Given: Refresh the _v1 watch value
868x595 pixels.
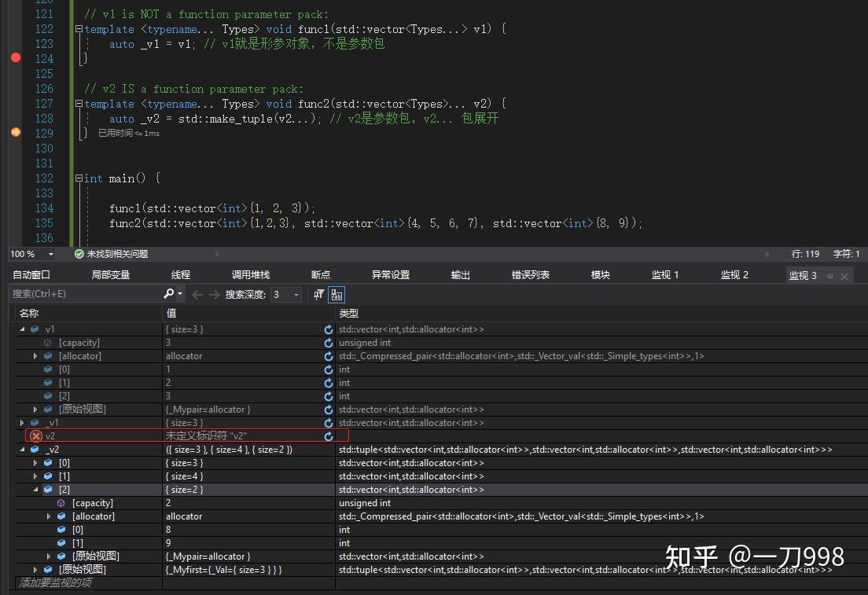Looking at the screenshot, I should pos(329,422).
